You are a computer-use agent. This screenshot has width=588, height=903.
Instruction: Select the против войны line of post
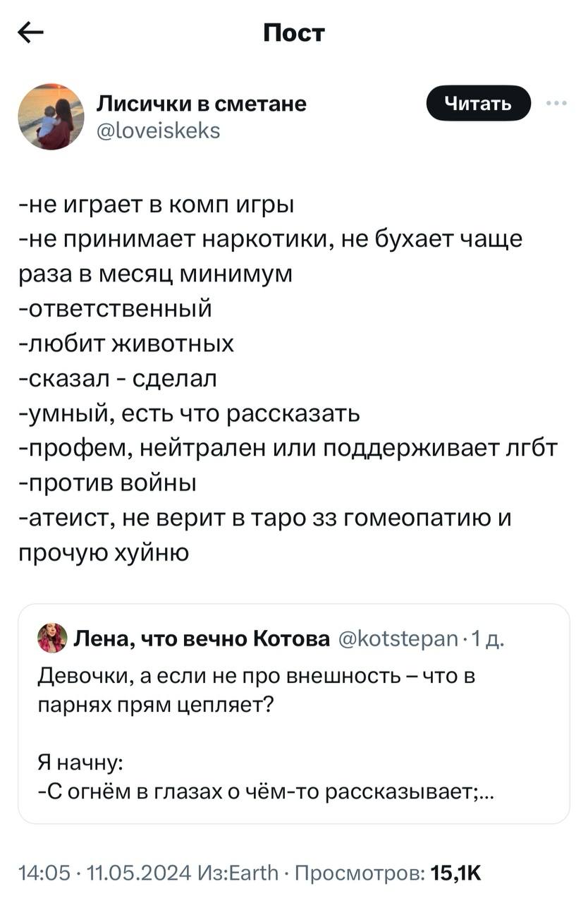tap(107, 484)
